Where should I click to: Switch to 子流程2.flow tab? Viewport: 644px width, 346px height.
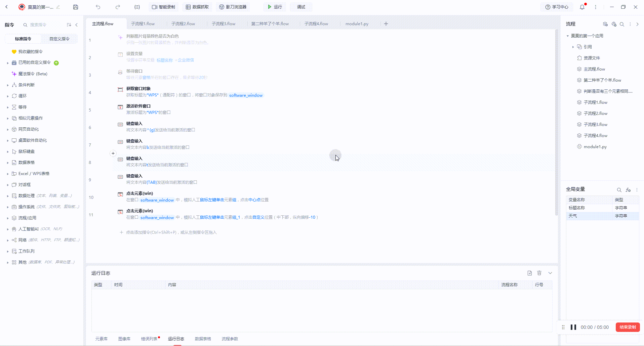[183, 24]
